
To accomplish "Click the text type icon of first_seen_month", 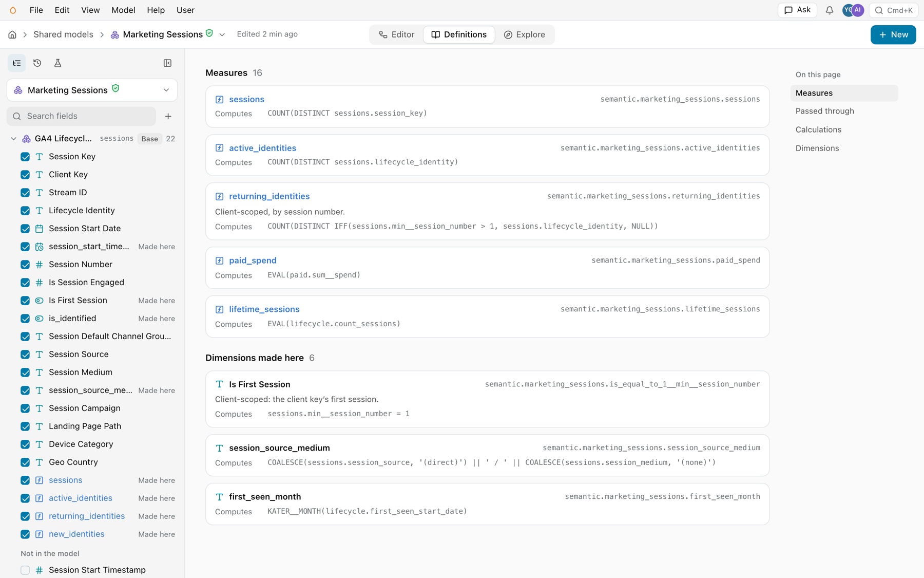I will coord(219,497).
